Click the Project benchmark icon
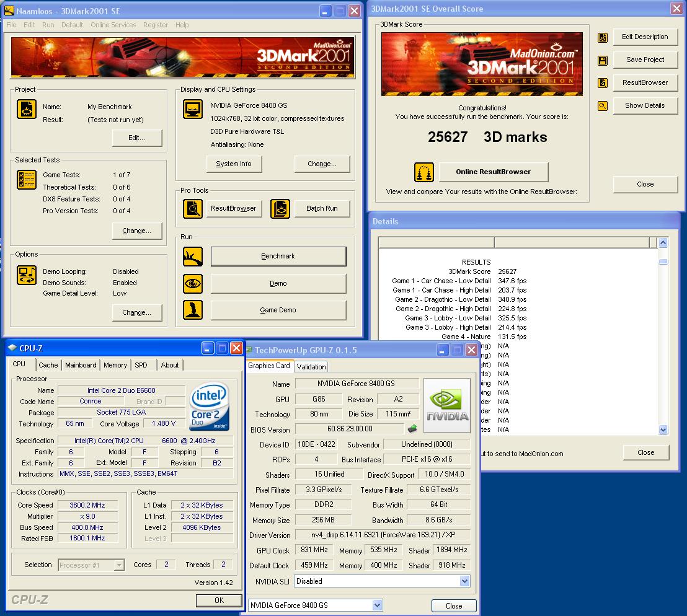This screenshot has width=687, height=616. (26, 109)
